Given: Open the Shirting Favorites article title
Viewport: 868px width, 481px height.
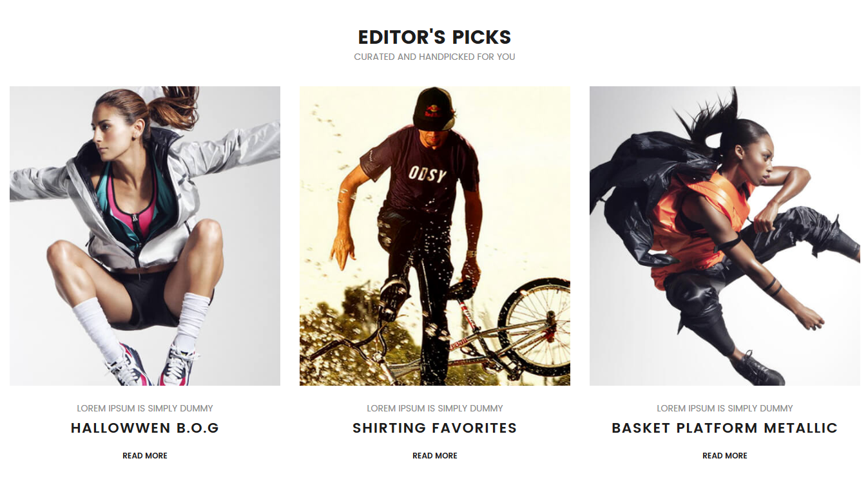Looking at the screenshot, I should pos(435,428).
